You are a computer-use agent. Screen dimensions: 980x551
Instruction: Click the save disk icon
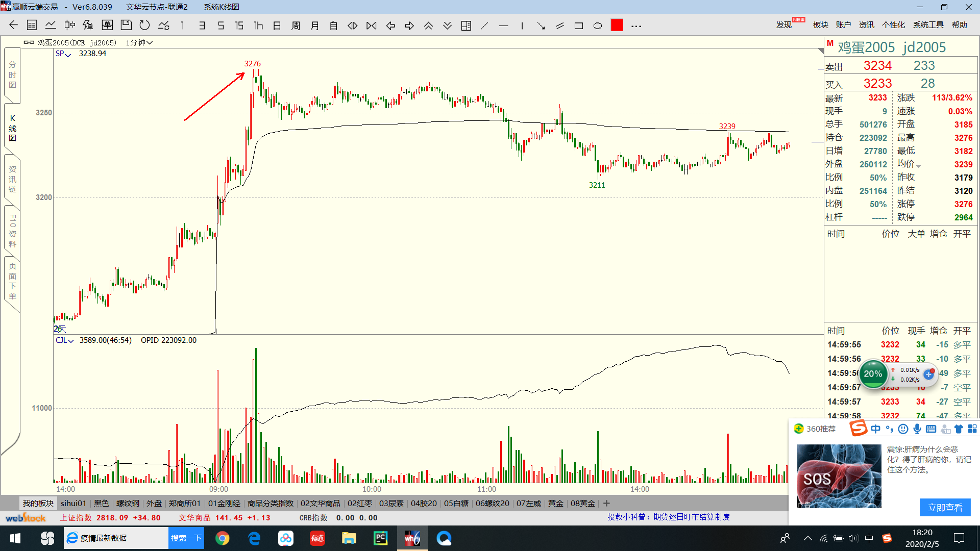pyautogui.click(x=126, y=26)
